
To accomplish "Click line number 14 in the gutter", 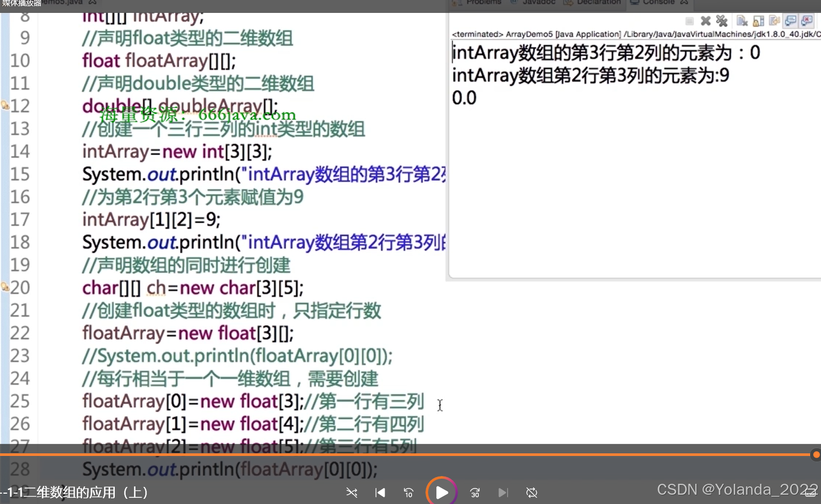I will (x=20, y=151).
